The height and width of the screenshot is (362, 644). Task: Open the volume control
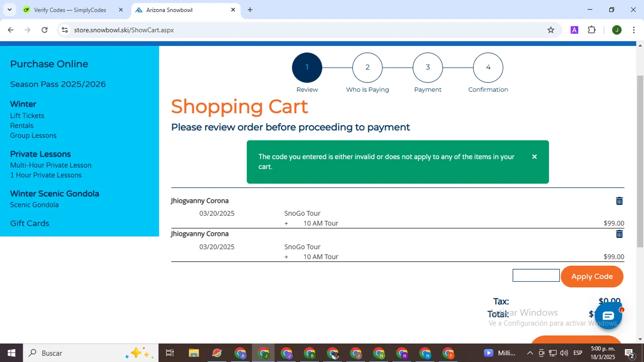(x=564, y=353)
